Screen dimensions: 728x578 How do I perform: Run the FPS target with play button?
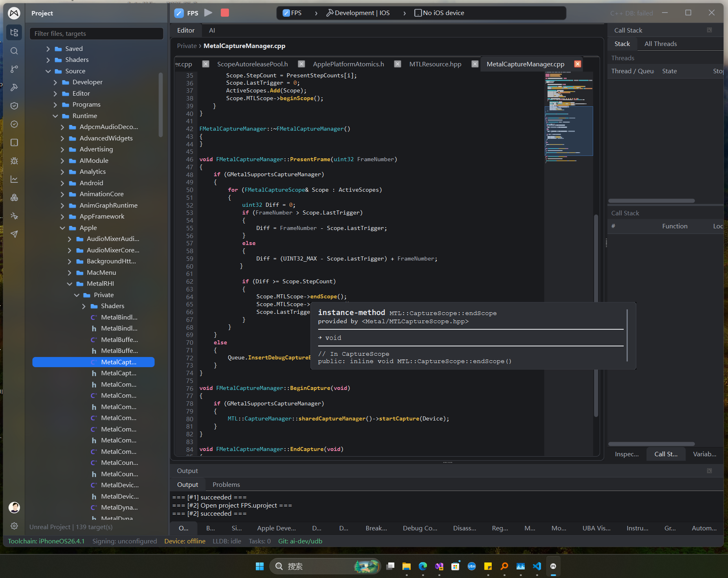point(208,13)
